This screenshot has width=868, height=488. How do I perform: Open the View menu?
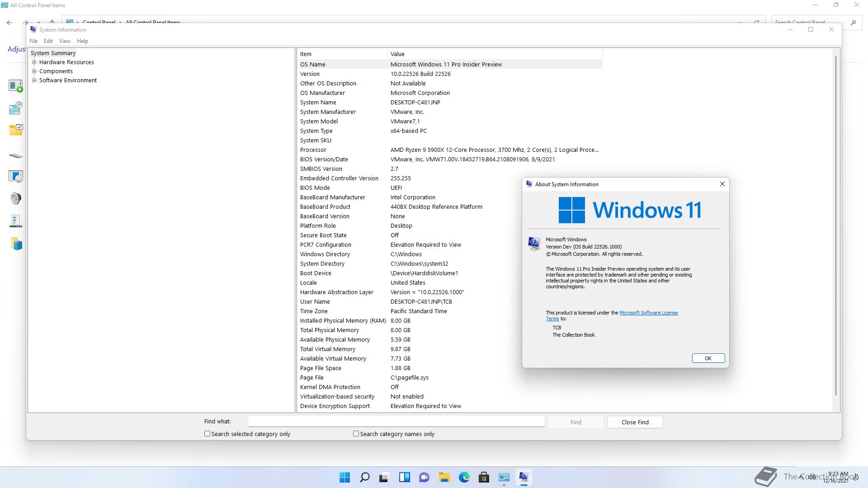65,41
